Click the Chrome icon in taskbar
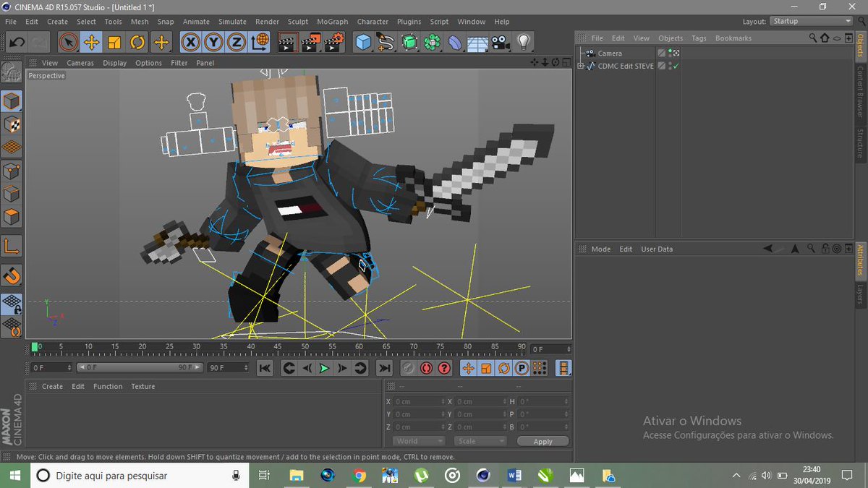 (359, 476)
